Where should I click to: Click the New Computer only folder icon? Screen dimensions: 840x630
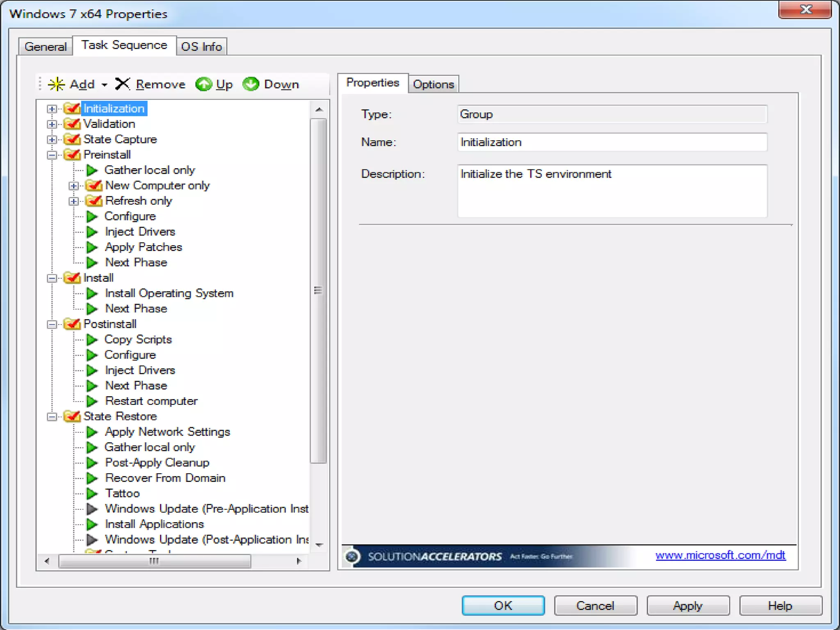[94, 185]
